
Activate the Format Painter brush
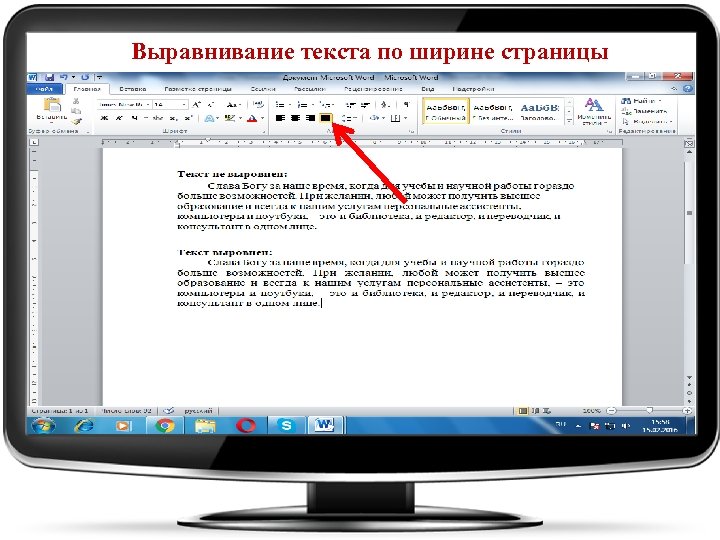(x=76, y=121)
